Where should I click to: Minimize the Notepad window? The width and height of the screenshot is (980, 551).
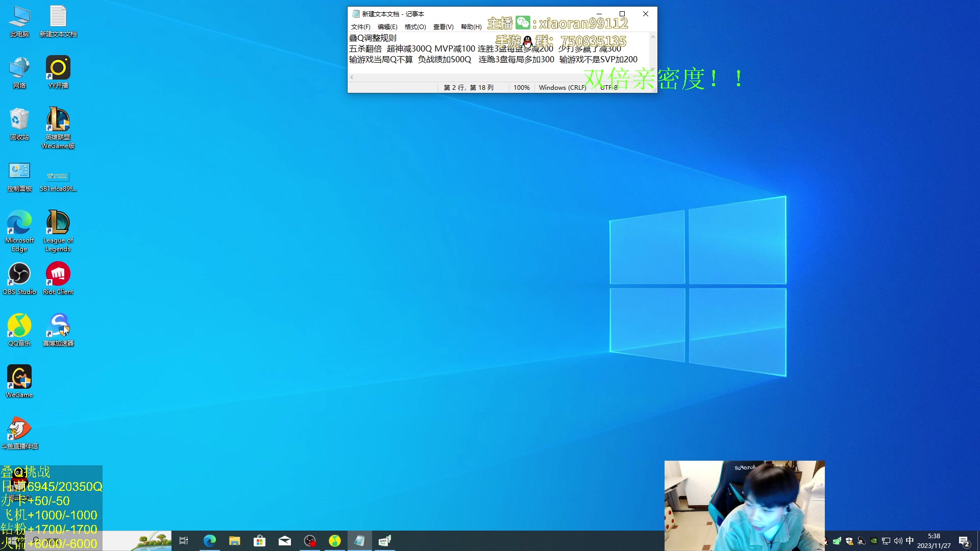(599, 14)
